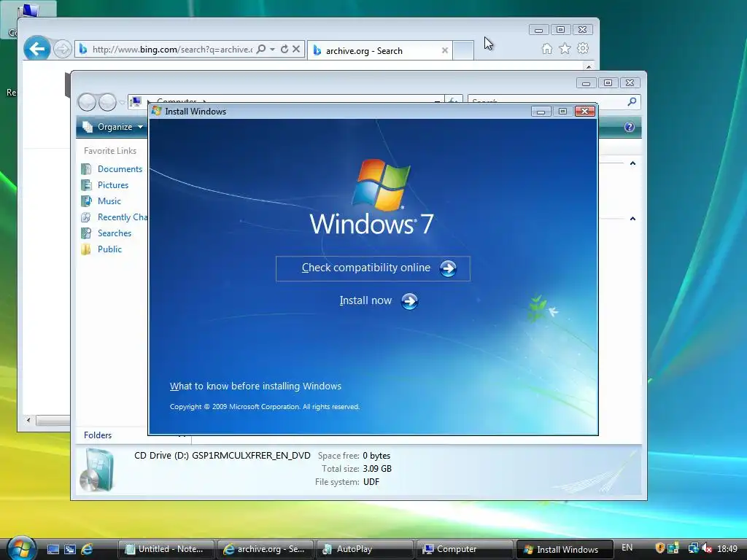Screen dimensions: 747x560
Task: Click the muted volume tray icon
Action: click(x=706, y=548)
